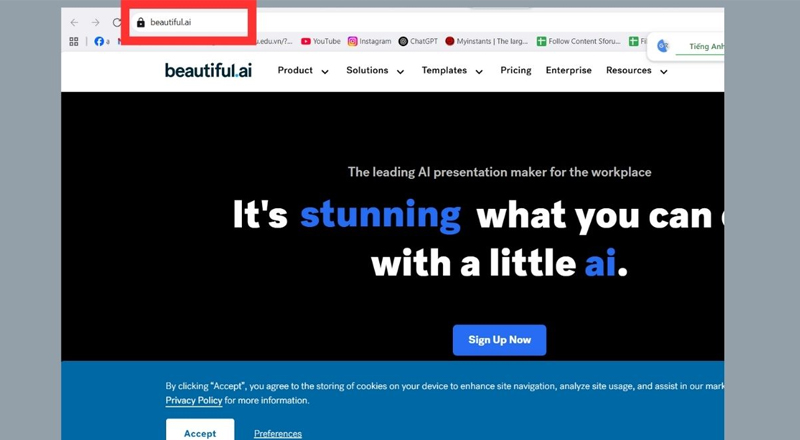The image size is (800, 440).
Task: Select the Tiếng Anh translate tab
Action: coord(706,46)
